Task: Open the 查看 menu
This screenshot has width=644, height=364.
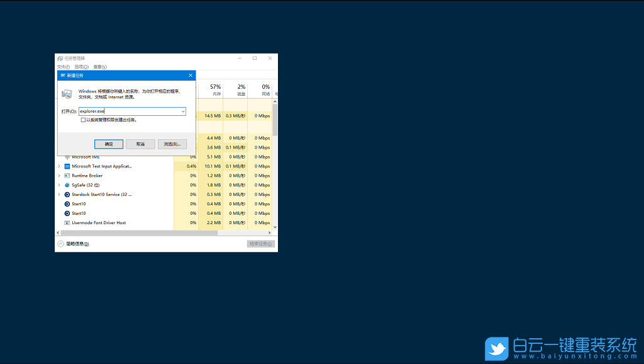Action: (100, 67)
